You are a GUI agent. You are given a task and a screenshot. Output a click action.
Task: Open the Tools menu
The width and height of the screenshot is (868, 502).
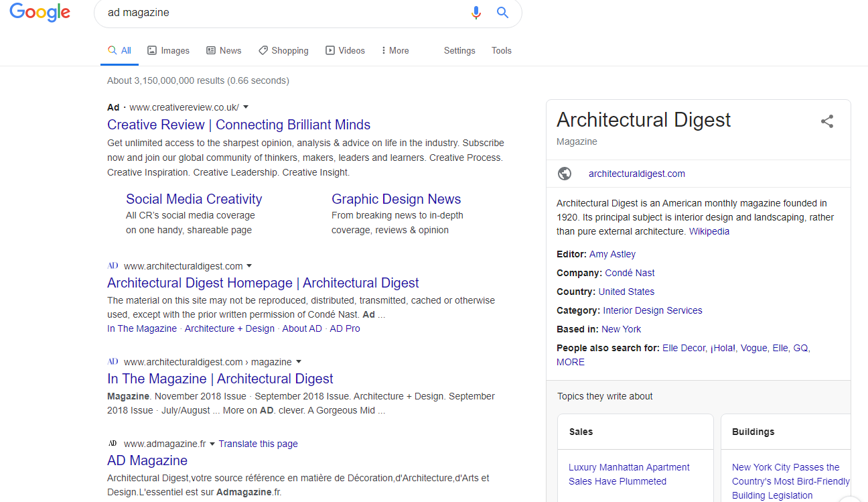(x=502, y=50)
